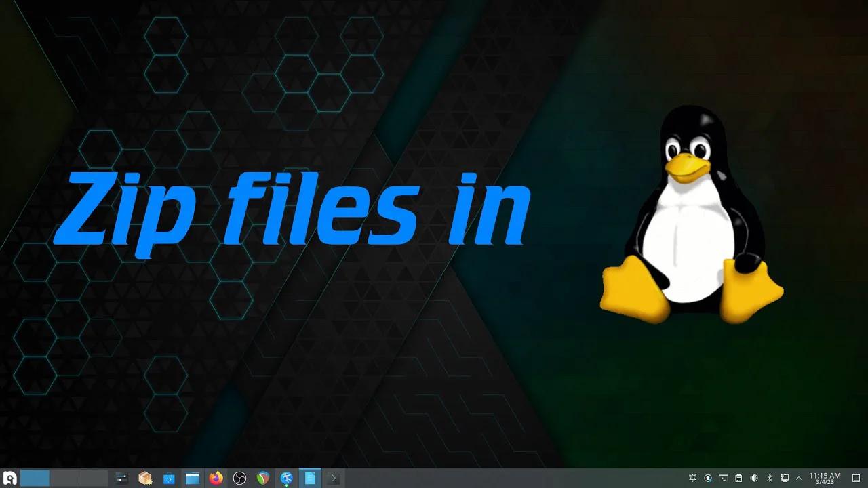Click the update notifier tray icon

click(708, 478)
